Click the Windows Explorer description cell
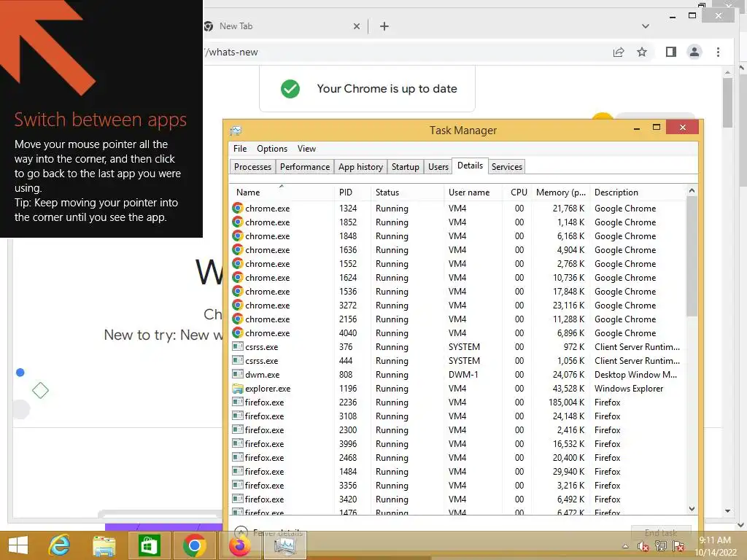Image resolution: width=747 pixels, height=560 pixels. [628, 389]
